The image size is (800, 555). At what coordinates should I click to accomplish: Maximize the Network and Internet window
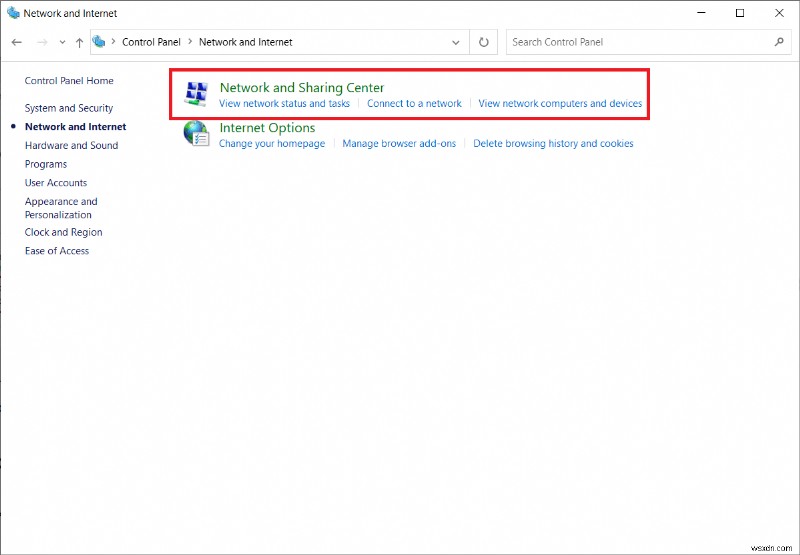[740, 13]
